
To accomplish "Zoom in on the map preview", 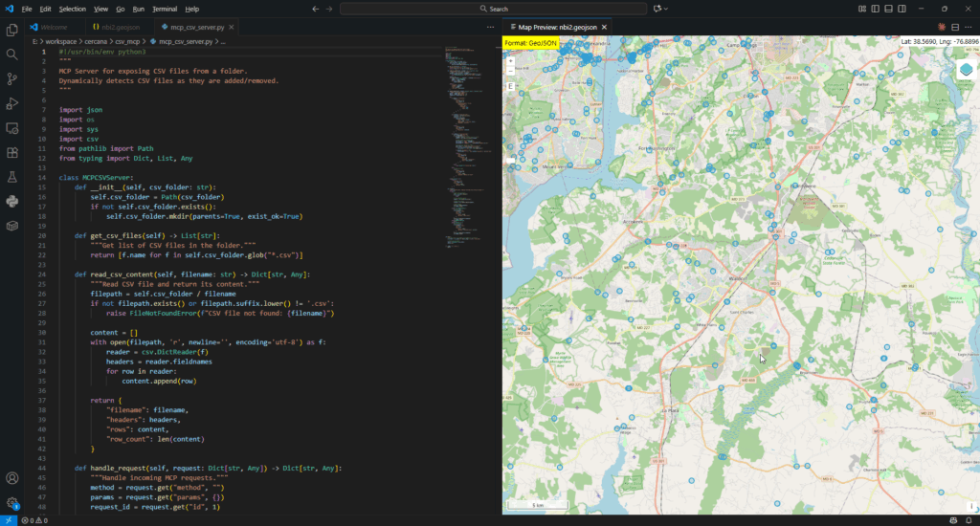I will point(511,61).
